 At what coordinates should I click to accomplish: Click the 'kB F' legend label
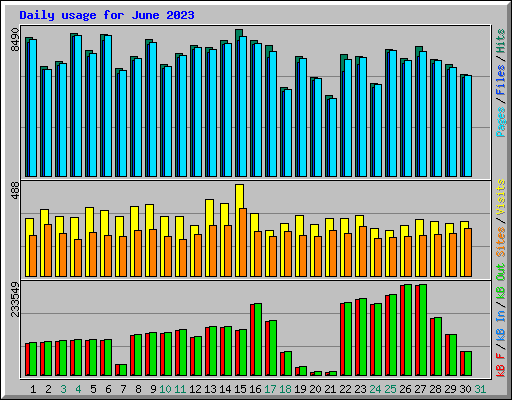tap(501, 365)
